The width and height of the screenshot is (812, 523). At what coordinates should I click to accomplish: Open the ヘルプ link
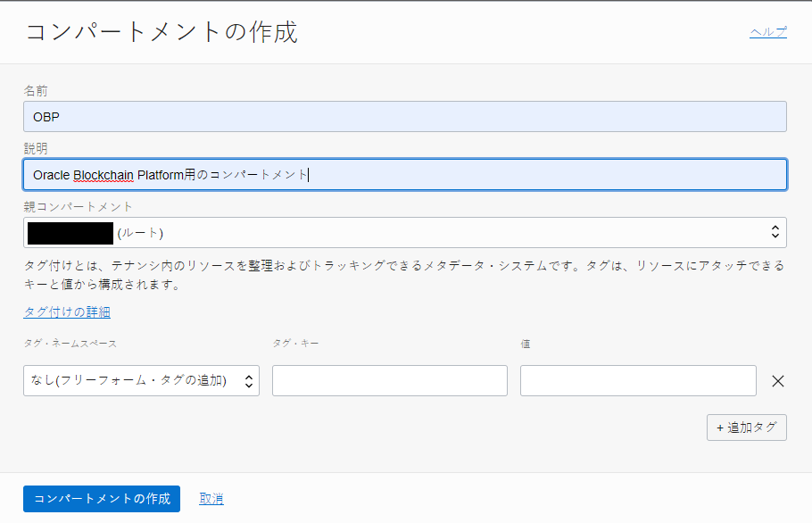click(767, 30)
